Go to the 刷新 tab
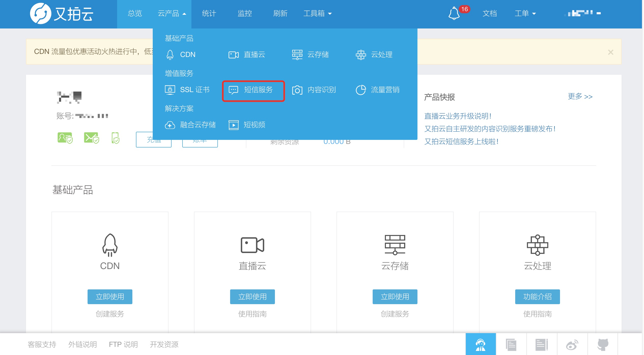 click(280, 13)
